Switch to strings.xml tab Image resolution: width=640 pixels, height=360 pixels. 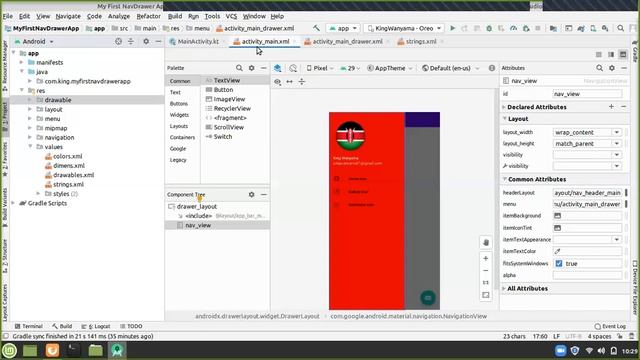click(420, 42)
